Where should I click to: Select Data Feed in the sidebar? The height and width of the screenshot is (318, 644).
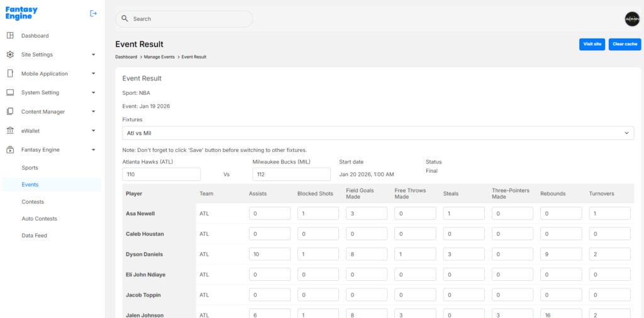34,236
